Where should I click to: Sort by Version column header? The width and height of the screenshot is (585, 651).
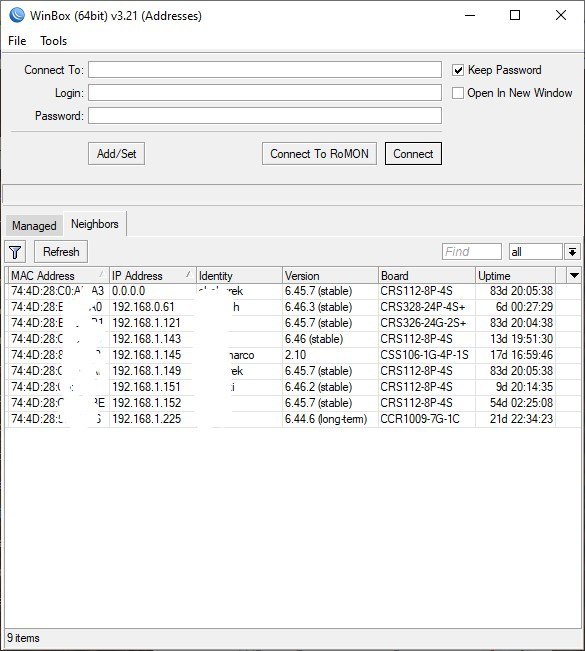point(330,276)
